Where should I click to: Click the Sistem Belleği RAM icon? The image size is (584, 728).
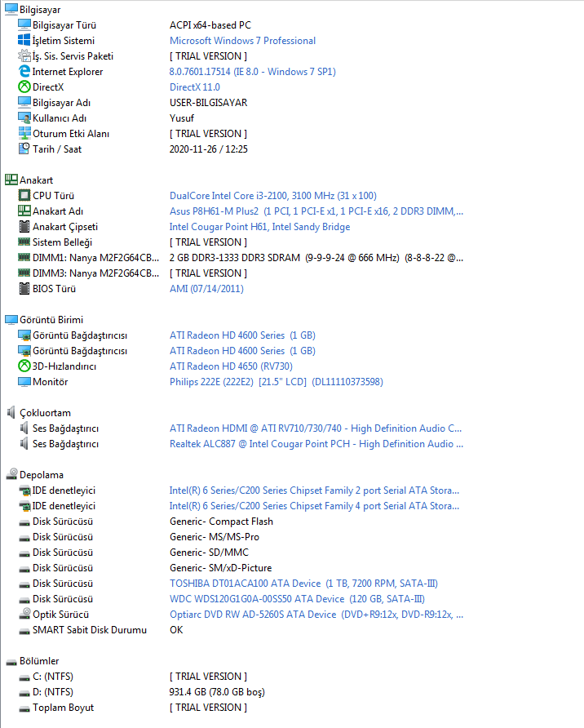click(x=24, y=242)
